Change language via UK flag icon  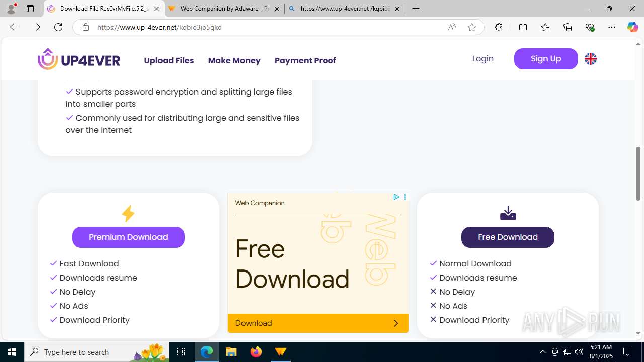coord(591,59)
